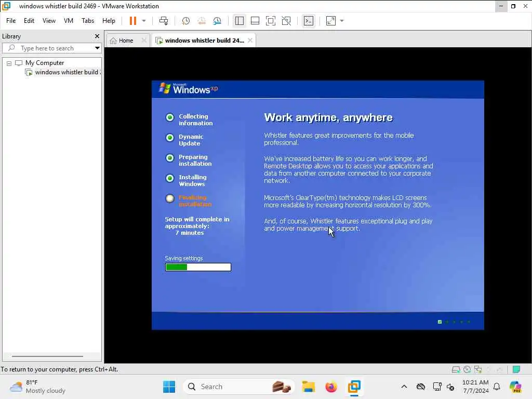Switch to Unity mode icon
The width and height of the screenshot is (532, 399).
coord(286,21)
